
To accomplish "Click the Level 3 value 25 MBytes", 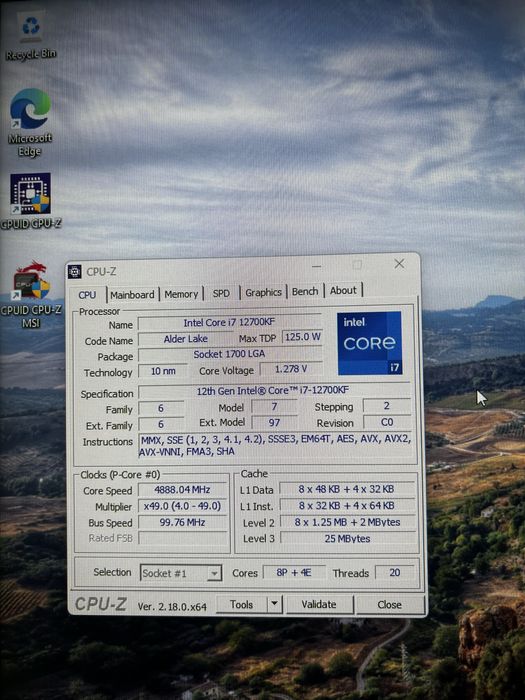I will 347,539.
